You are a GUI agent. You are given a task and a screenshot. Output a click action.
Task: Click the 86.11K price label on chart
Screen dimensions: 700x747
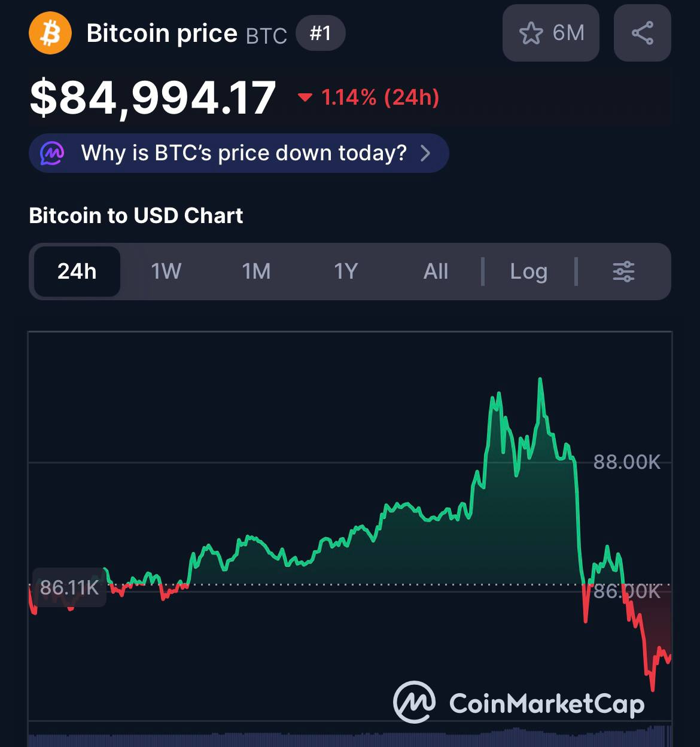69,588
